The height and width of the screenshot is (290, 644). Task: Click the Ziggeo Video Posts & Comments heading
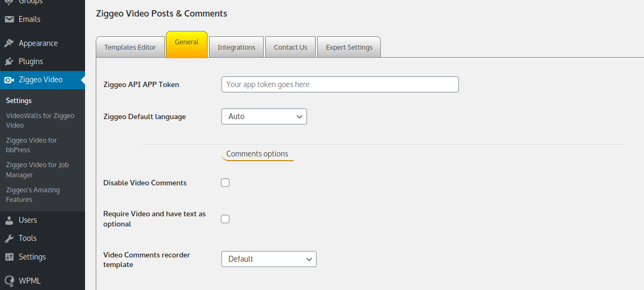pyautogui.click(x=162, y=13)
